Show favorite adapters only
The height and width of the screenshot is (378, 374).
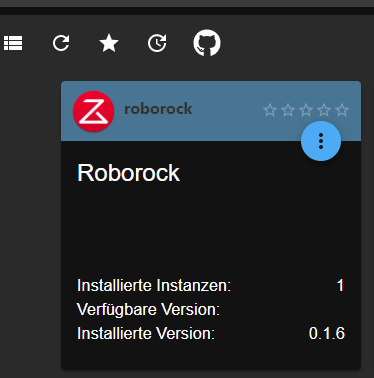109,43
